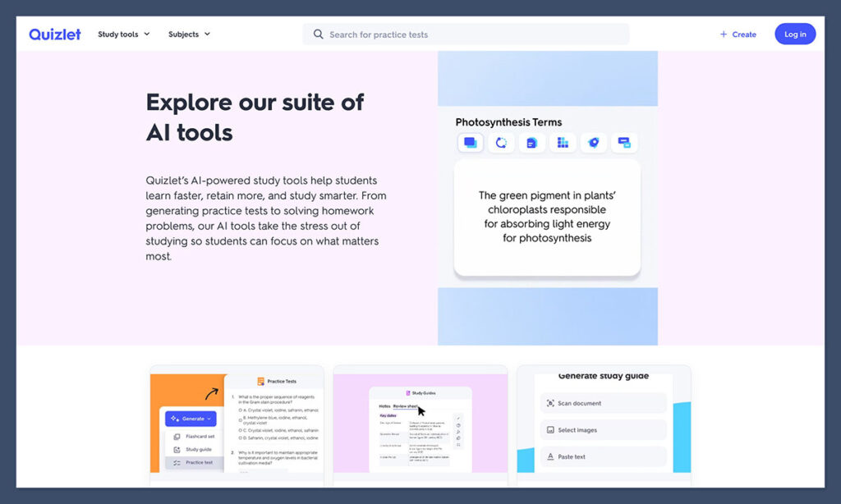Click the practice tests search field
The width and height of the screenshot is (841, 504).
tap(466, 34)
